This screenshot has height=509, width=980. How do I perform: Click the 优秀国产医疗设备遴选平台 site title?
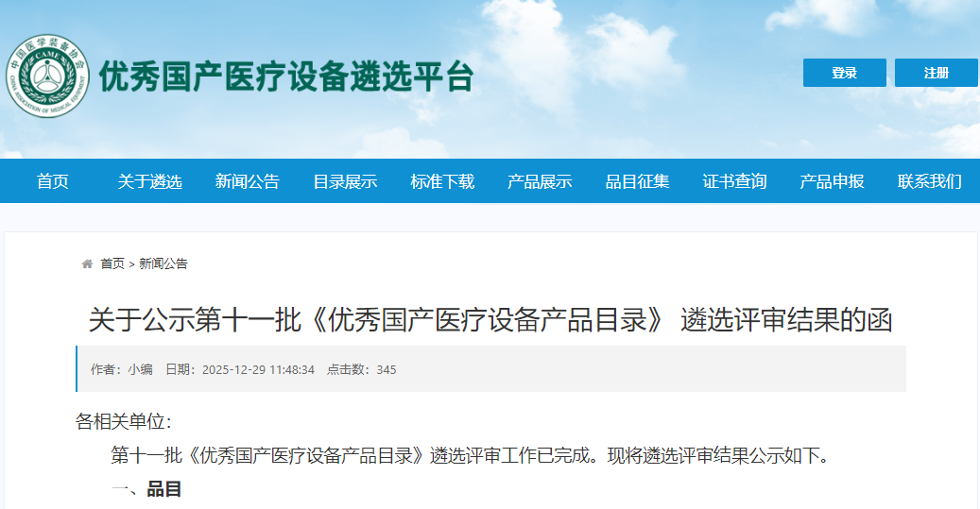[286, 76]
